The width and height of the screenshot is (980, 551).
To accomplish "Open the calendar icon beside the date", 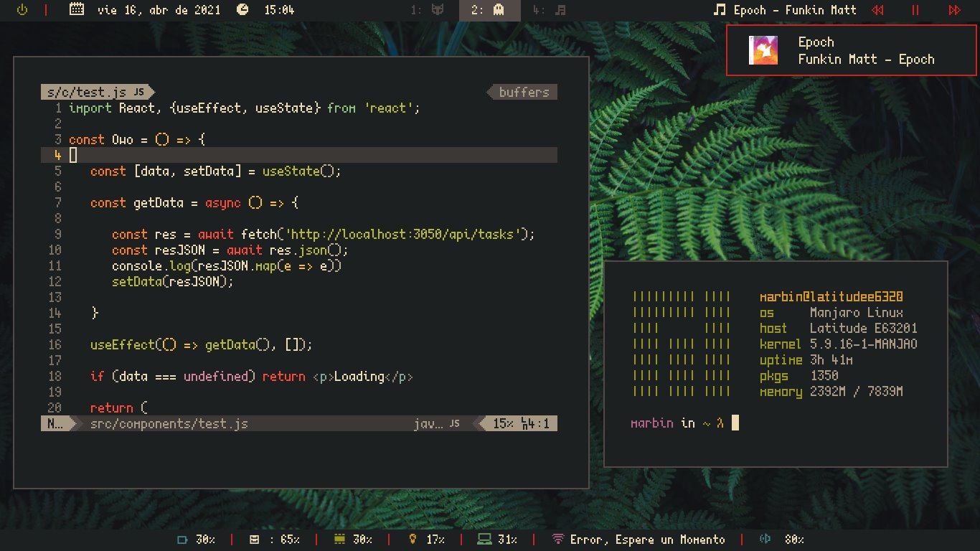I will (77, 10).
